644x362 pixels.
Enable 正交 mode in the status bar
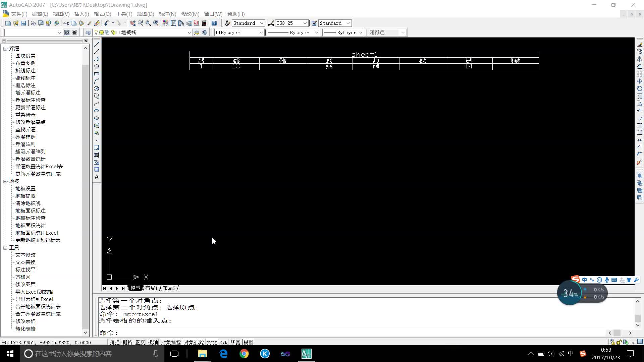(140, 342)
